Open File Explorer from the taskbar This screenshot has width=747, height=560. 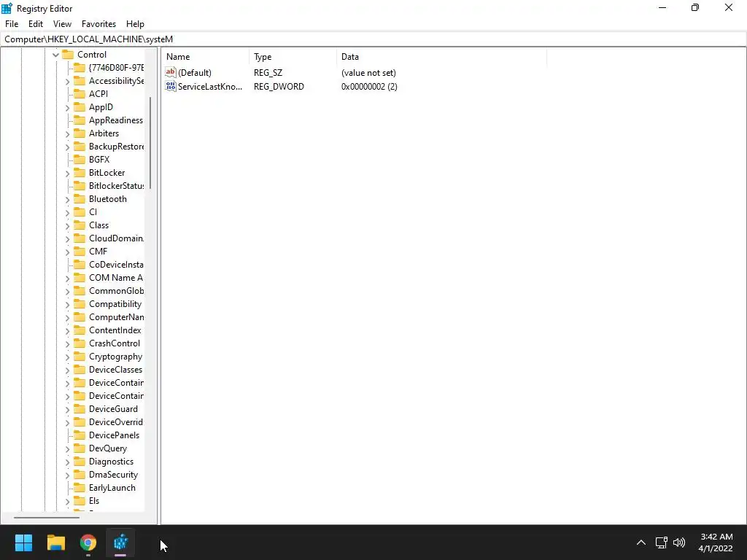(x=55, y=542)
